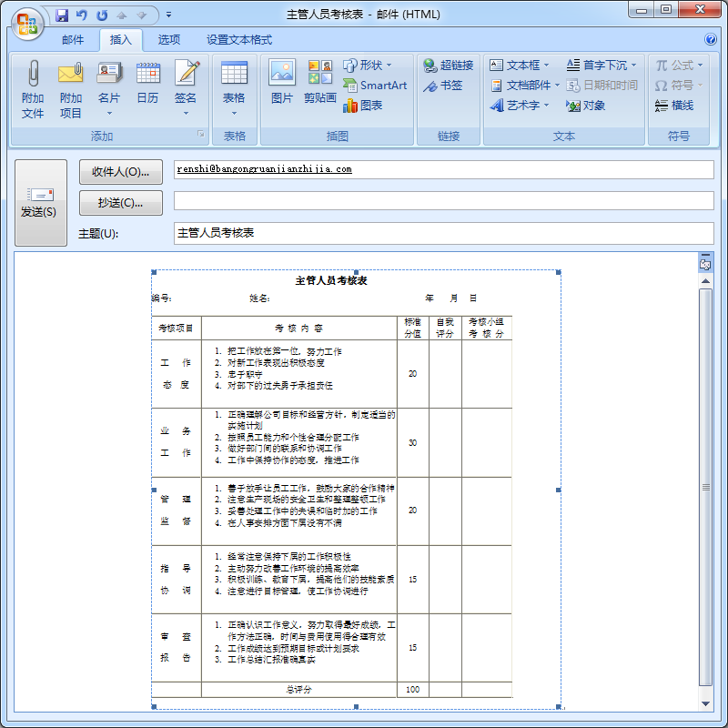The width and height of the screenshot is (728, 728).
Task: Click the 主题 subject field
Action: tap(443, 233)
